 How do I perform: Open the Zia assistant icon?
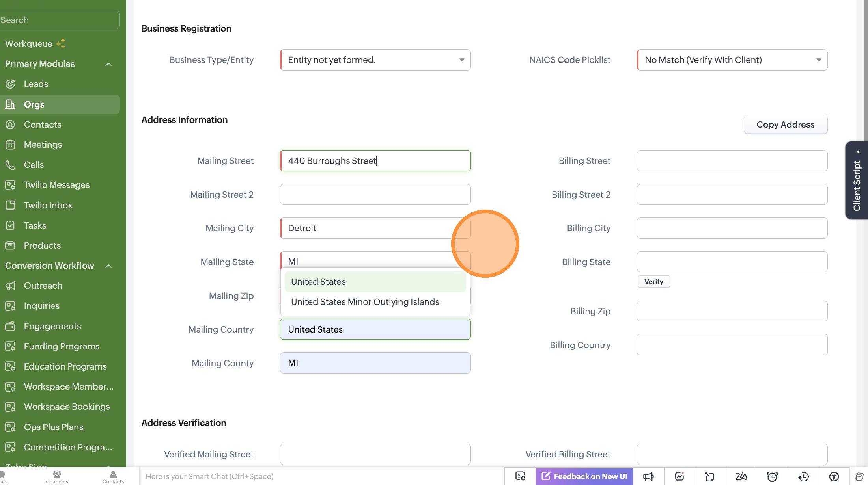tap(741, 476)
